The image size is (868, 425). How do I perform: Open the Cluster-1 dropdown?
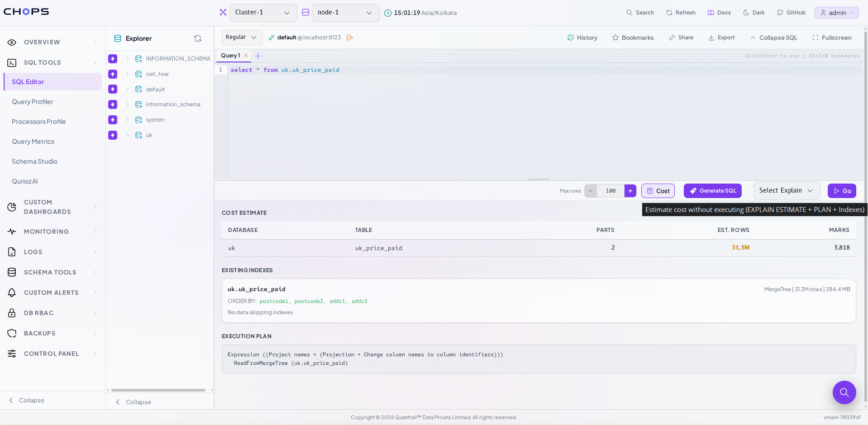(x=263, y=13)
